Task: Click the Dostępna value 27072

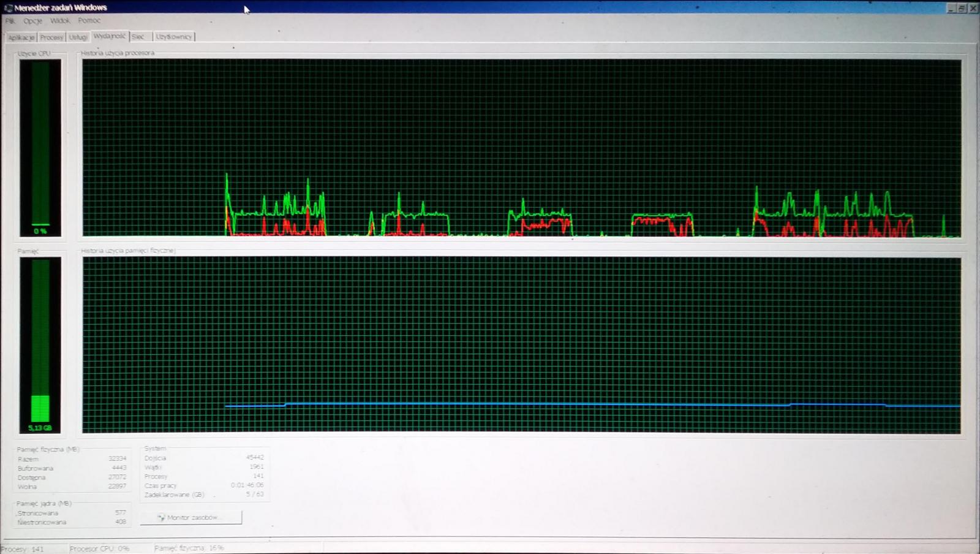Action: click(117, 477)
